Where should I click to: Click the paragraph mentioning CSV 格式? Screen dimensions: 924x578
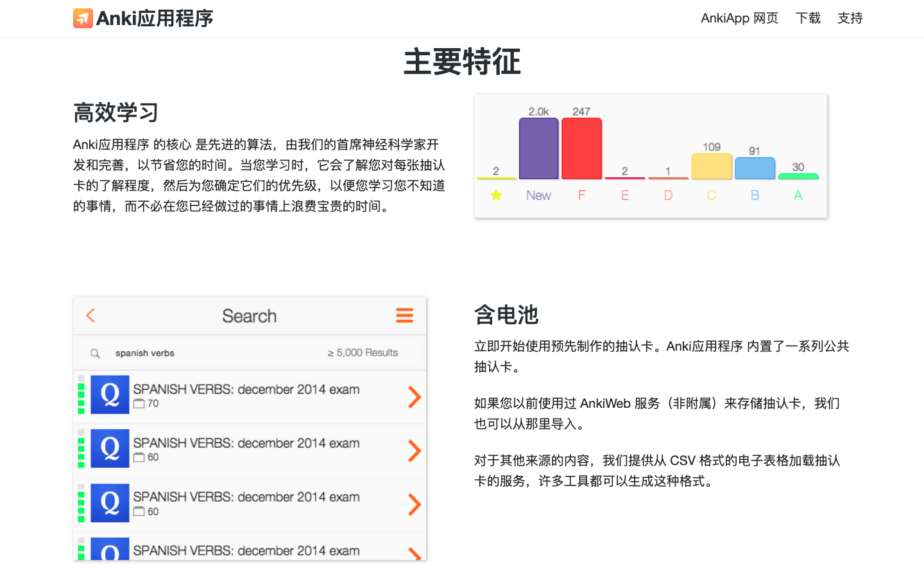(x=657, y=471)
